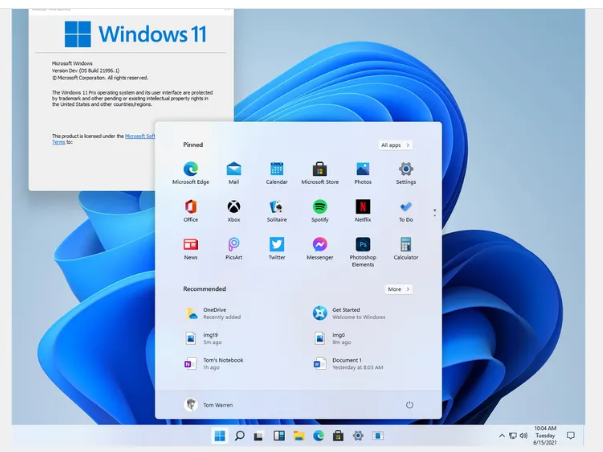Launch Photoshop Elements
The width and height of the screenshot is (603, 452).
pyautogui.click(x=363, y=252)
